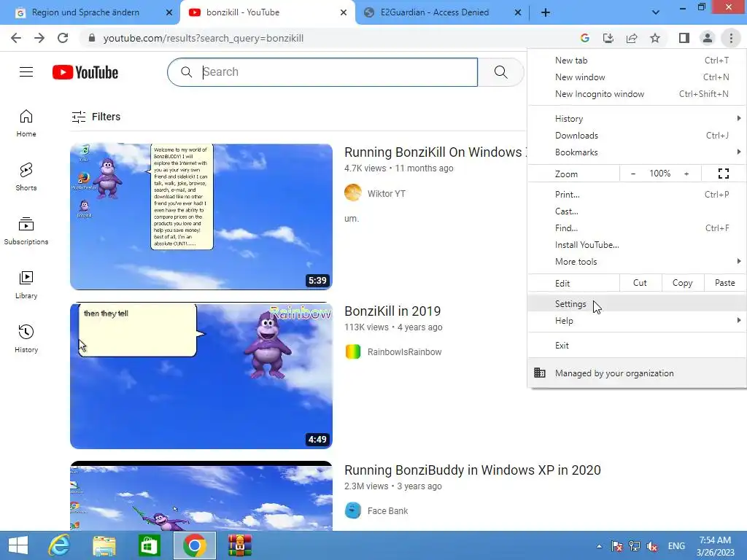Show hidden system tray icons arrow
747x560 pixels.
[599, 546]
